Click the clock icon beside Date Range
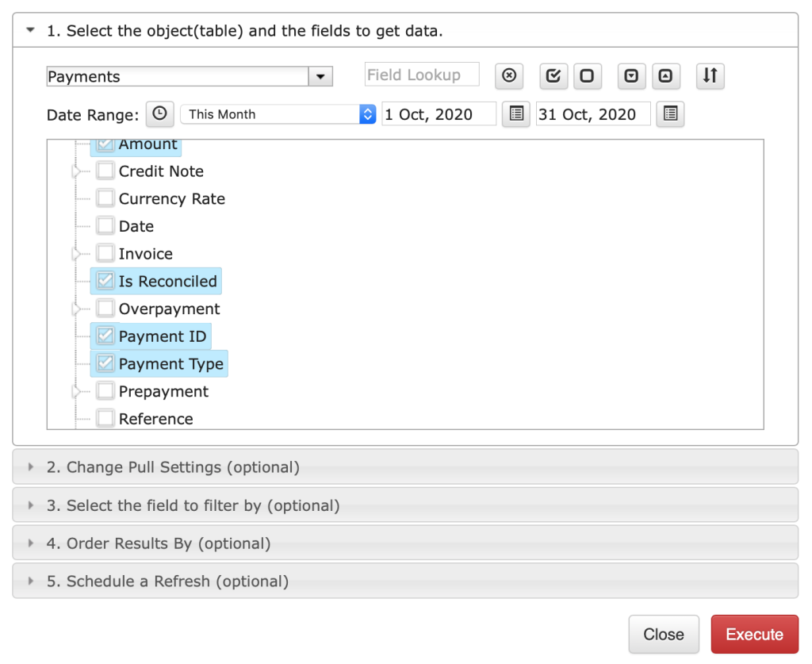 point(159,114)
